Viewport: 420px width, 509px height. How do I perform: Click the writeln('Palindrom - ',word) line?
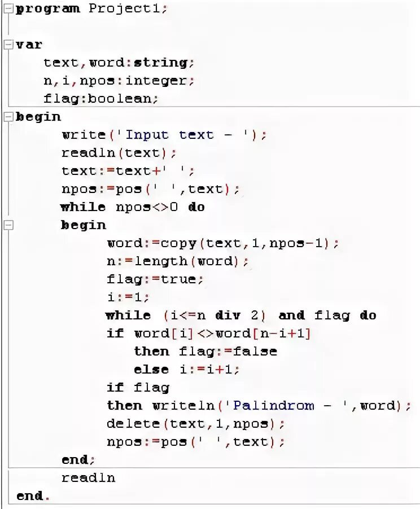coord(259,406)
